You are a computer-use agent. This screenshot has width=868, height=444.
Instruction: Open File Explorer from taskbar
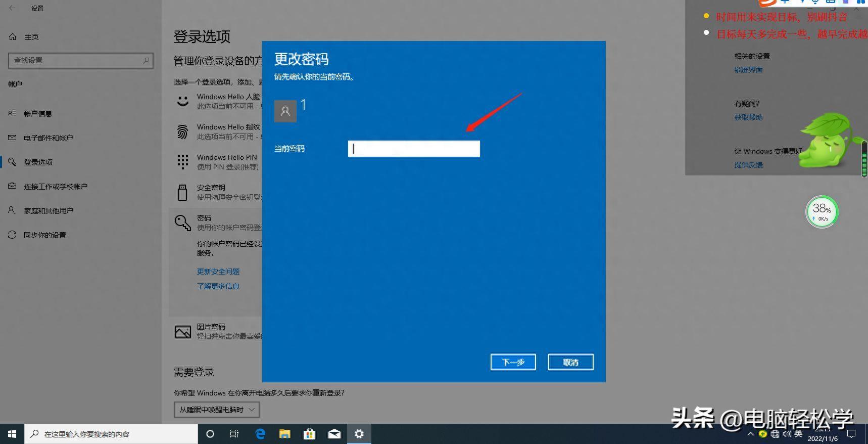pos(285,434)
